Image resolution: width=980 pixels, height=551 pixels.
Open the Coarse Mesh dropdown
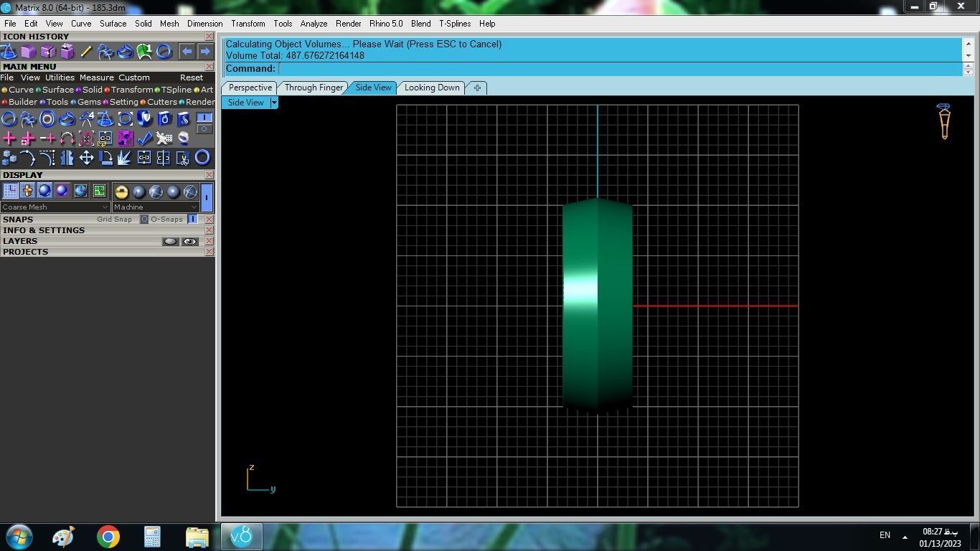click(55, 207)
